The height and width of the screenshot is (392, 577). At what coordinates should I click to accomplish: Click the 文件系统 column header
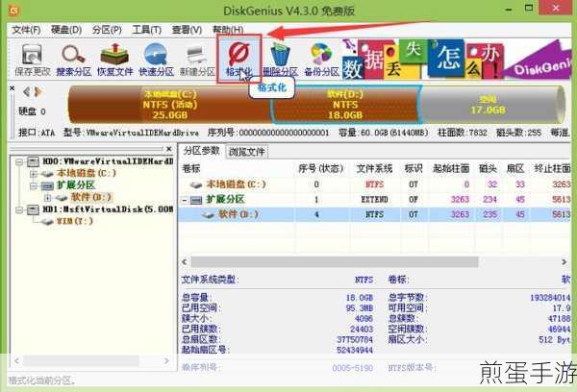tap(375, 169)
